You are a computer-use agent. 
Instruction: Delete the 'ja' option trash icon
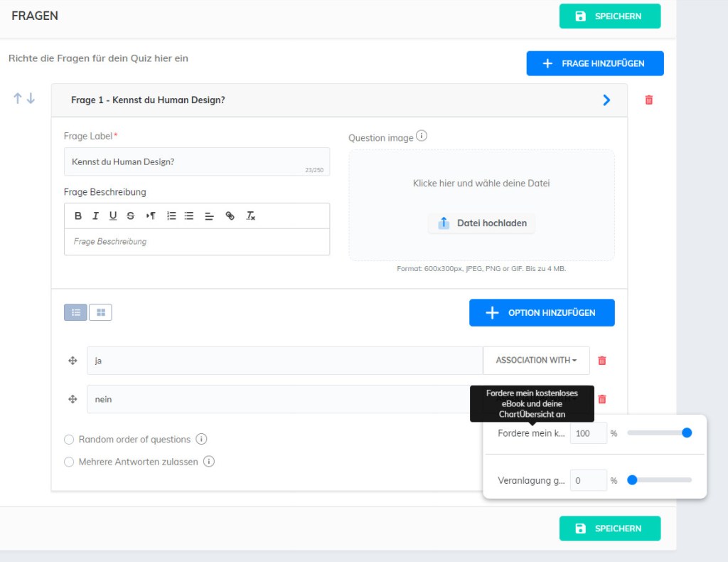(x=602, y=361)
